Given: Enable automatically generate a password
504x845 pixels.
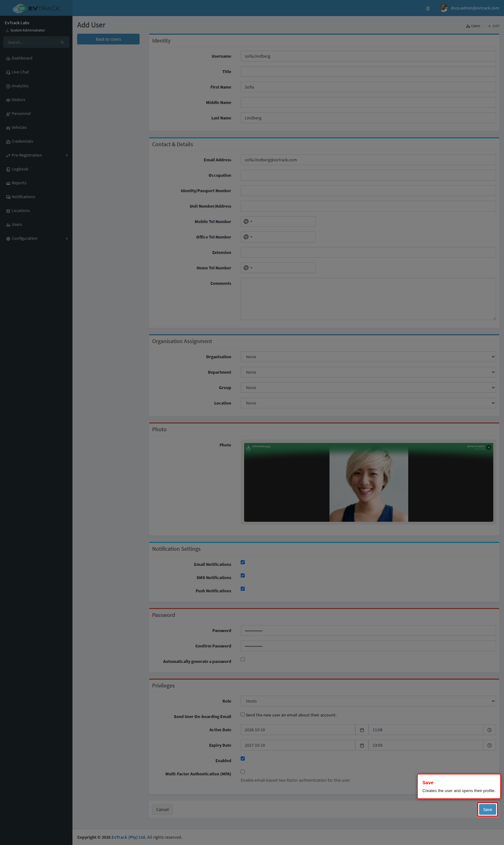Looking at the screenshot, I should coord(243,659).
